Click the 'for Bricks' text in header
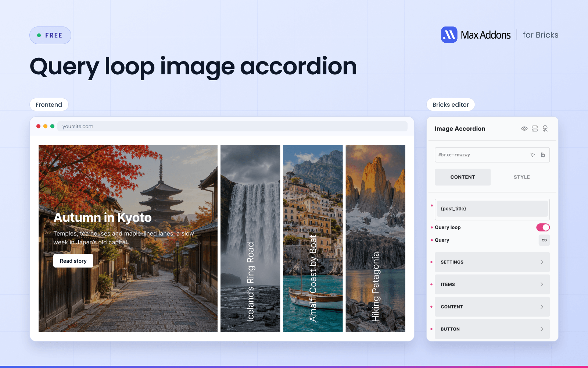Image resolution: width=588 pixels, height=368 pixels. tap(541, 35)
